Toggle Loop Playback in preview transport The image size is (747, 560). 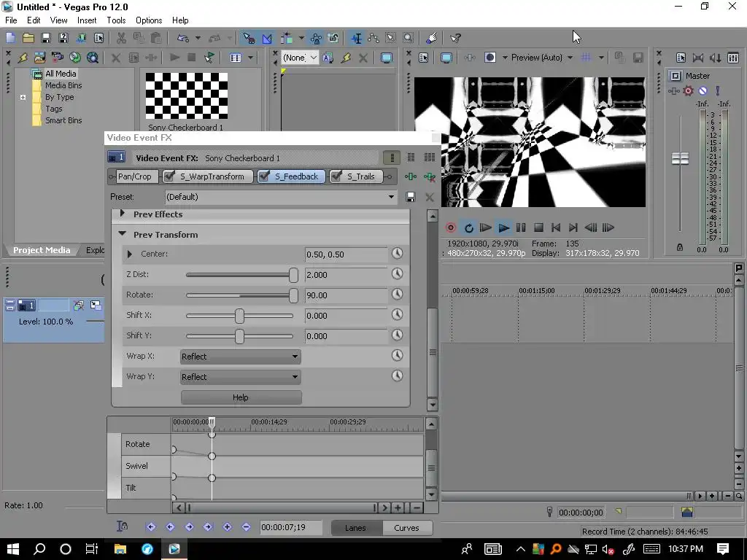click(x=469, y=227)
